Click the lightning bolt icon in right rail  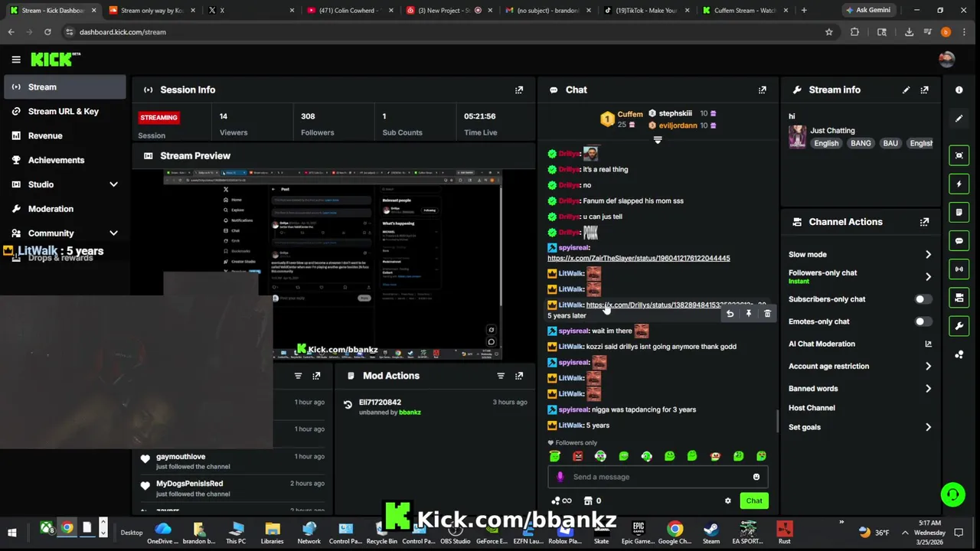(959, 184)
